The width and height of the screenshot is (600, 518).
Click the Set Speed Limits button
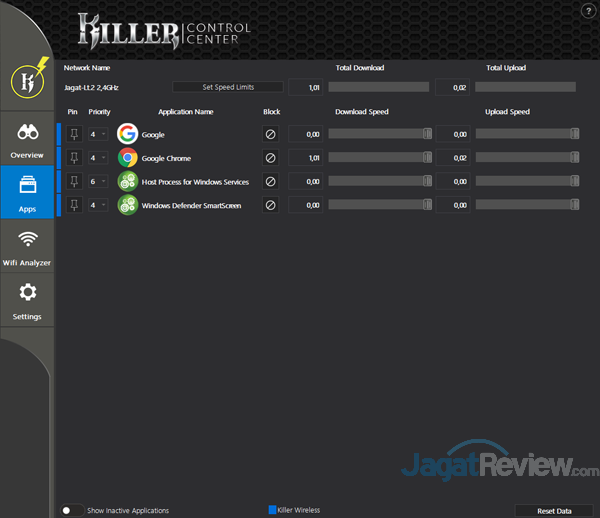tap(228, 88)
